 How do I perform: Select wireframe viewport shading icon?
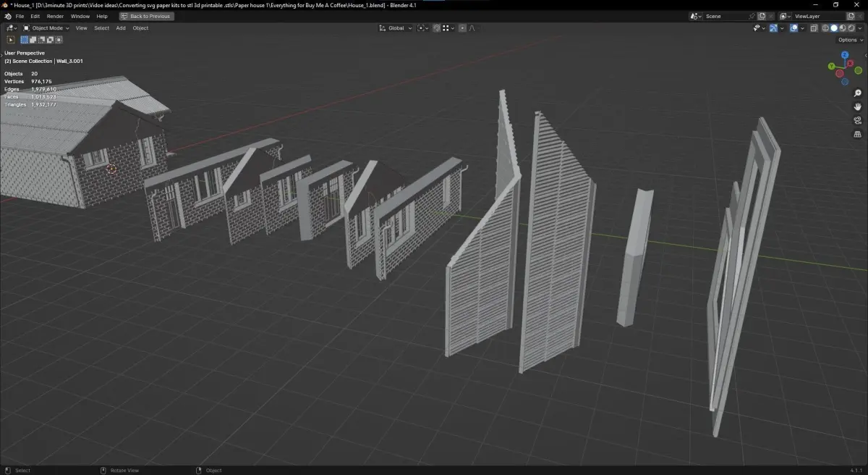(x=825, y=28)
